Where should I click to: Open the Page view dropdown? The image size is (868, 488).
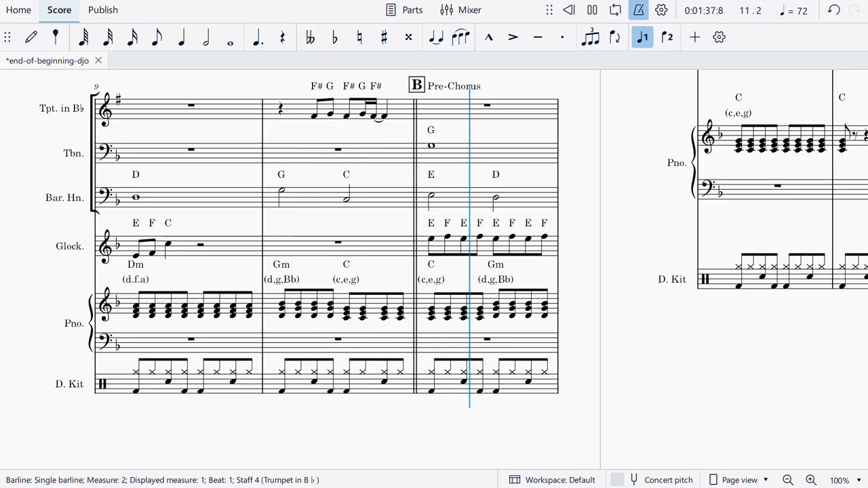[x=738, y=480]
